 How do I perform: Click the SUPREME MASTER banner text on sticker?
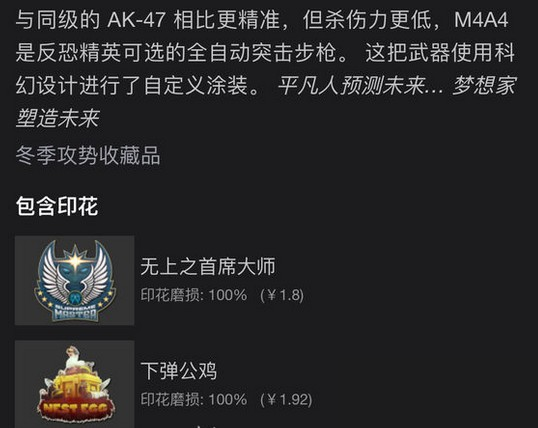pyautogui.click(x=75, y=312)
